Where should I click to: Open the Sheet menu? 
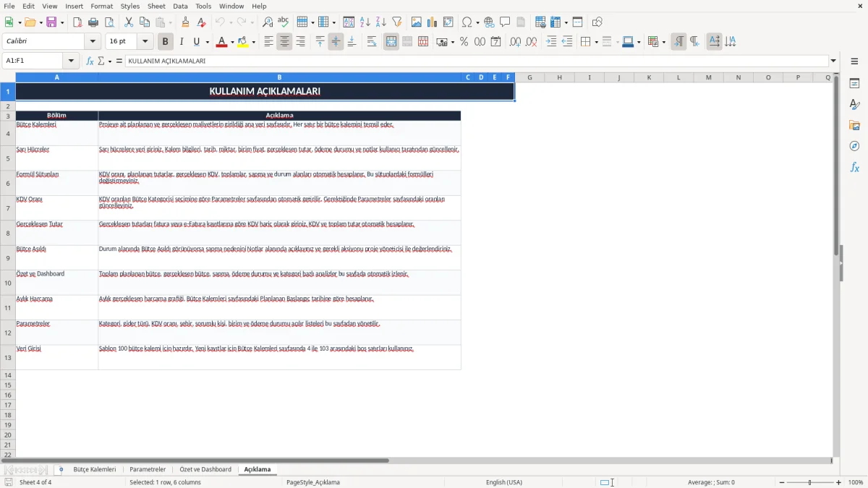point(156,6)
